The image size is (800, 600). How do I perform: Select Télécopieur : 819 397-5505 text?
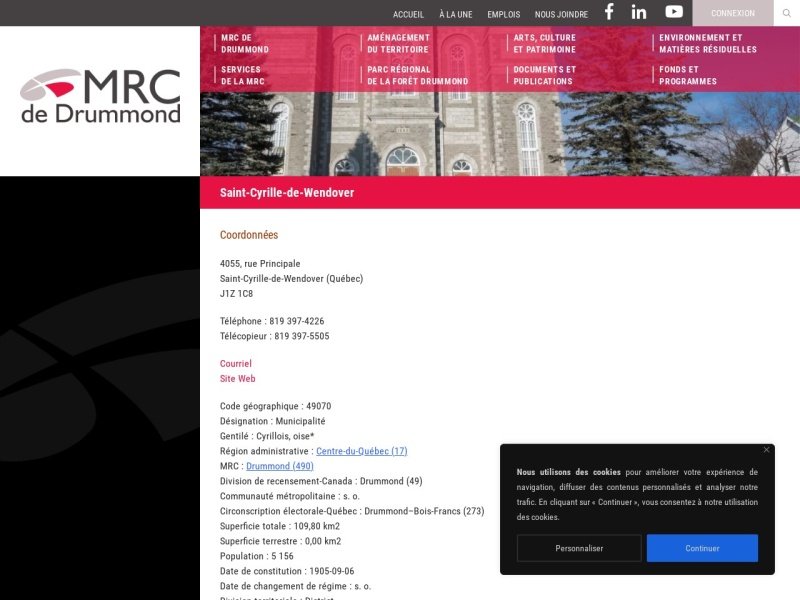click(x=274, y=336)
